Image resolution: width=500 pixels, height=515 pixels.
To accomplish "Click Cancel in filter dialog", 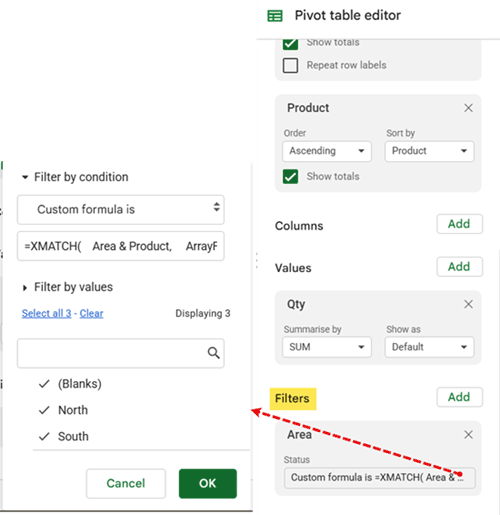I will tap(126, 483).
